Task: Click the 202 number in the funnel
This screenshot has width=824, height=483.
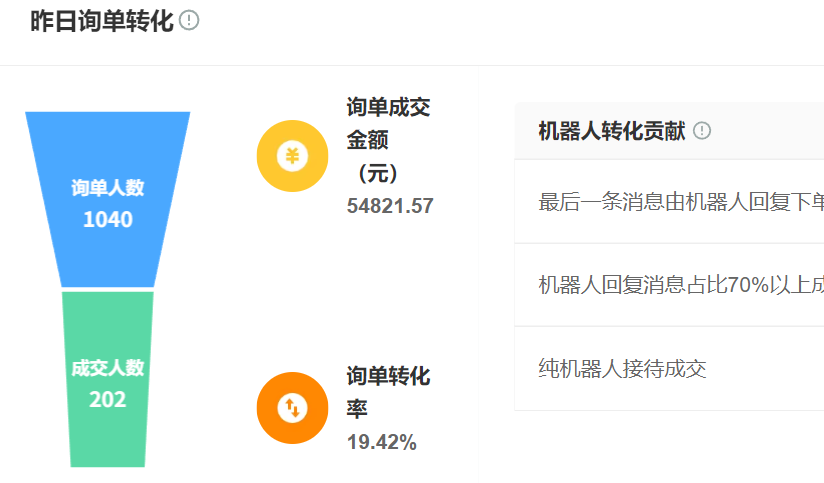Action: coord(108,400)
